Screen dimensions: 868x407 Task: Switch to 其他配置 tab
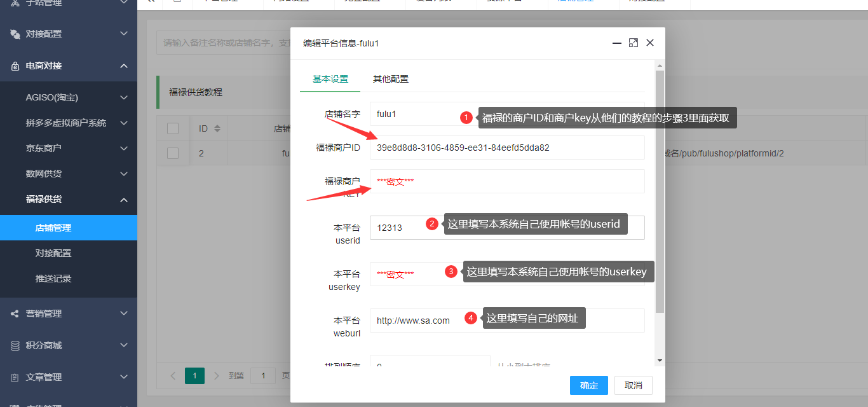click(391, 79)
